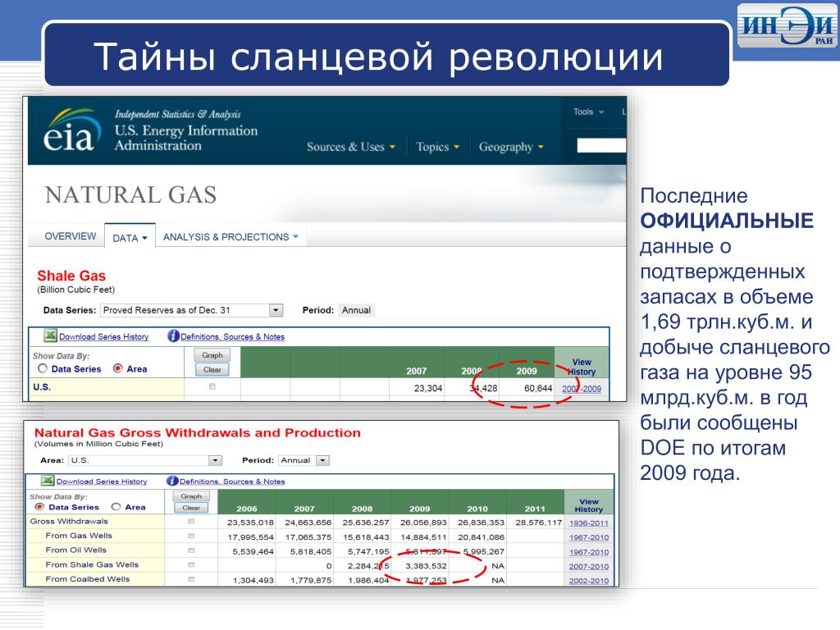Check the From Oil Wells checkbox
Image resolution: width=840 pixels, height=630 pixels.
click(191, 550)
